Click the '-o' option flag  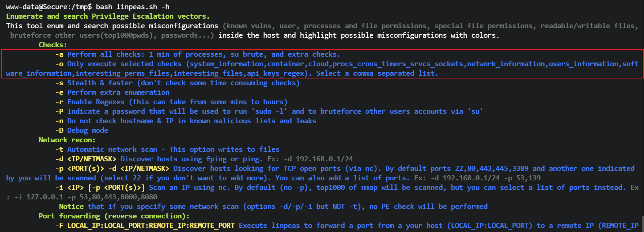tap(59, 64)
